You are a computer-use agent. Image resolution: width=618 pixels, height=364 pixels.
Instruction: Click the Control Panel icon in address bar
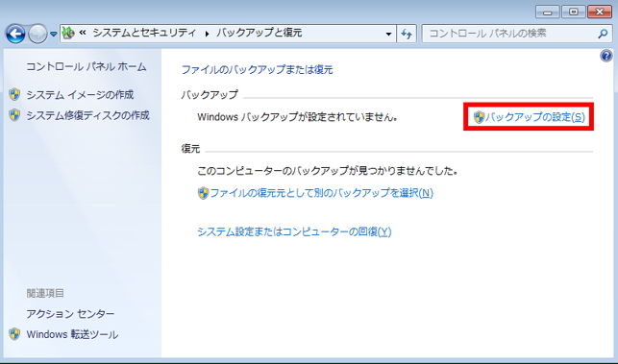[68, 33]
